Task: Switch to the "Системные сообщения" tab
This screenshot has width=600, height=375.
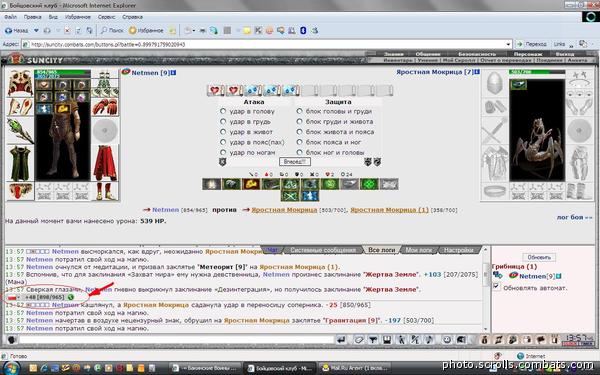Action: pos(323,250)
